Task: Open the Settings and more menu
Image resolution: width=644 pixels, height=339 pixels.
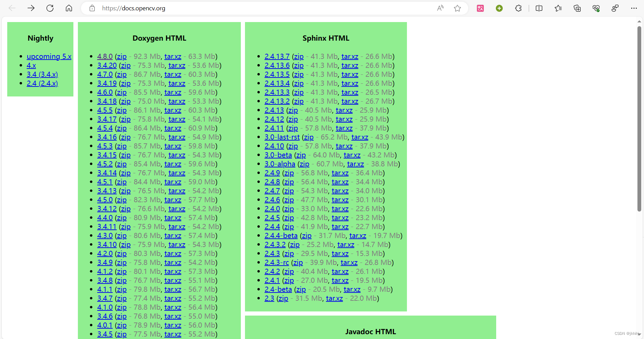Action: (x=634, y=8)
